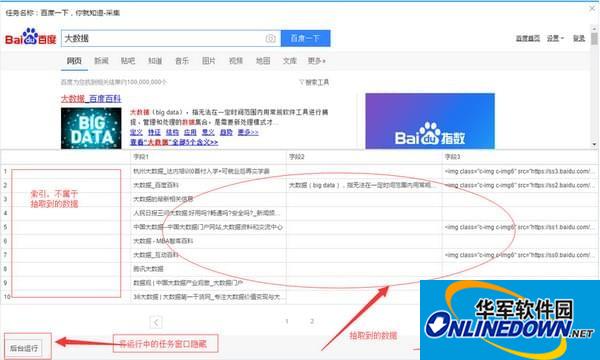Screen dimensions: 600x360
Task: Close the task window with X
Action: tap(592, 8)
